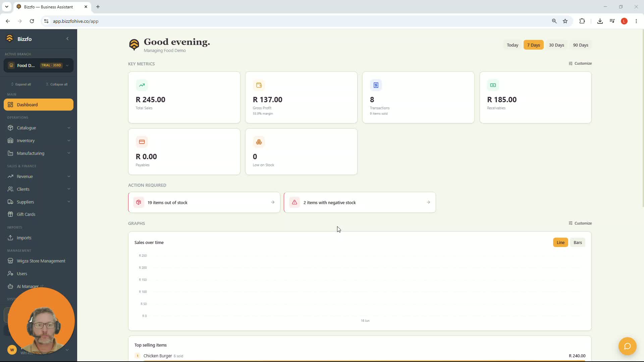The width and height of the screenshot is (644, 362).
Task: Switch the graph to Bars view
Action: (x=578, y=242)
